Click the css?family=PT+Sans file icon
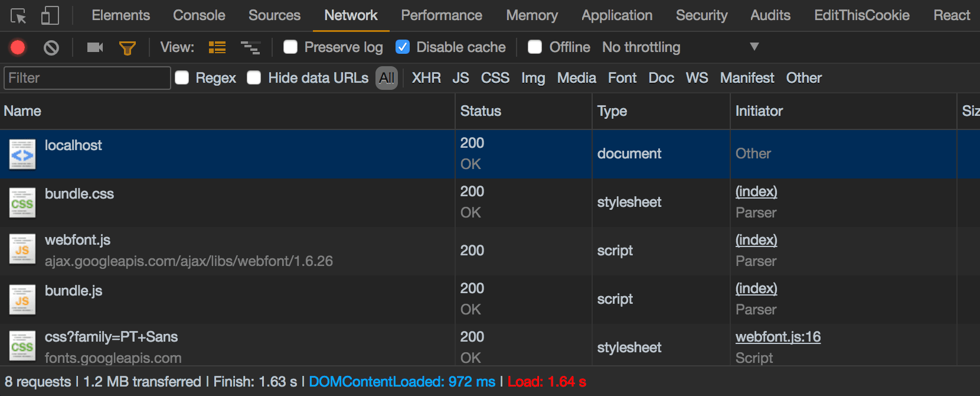Screen dimensions: 980x396 tap(22, 346)
